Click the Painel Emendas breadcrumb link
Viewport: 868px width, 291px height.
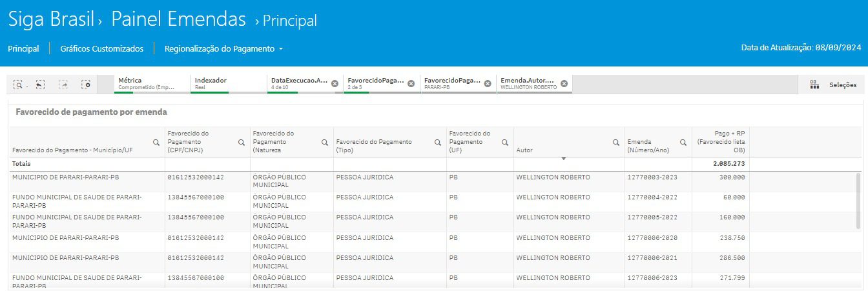178,20
